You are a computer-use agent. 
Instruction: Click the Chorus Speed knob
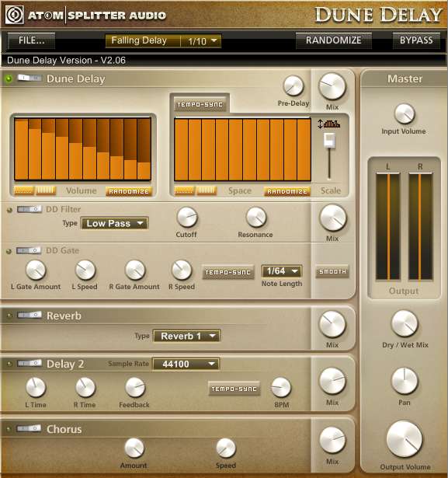[x=226, y=448]
